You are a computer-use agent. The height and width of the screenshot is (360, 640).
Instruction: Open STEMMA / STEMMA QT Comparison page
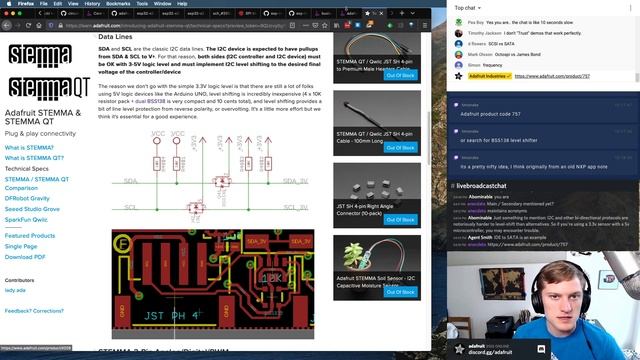click(37, 183)
